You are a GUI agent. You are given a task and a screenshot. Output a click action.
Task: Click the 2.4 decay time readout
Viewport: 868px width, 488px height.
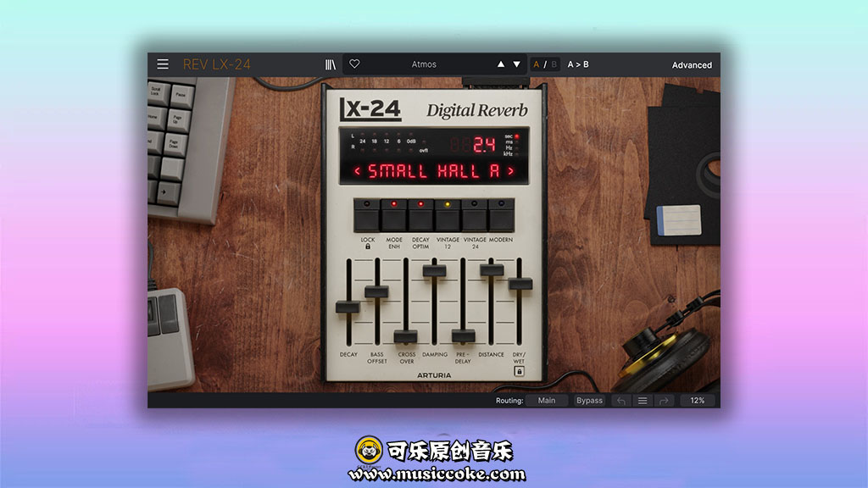point(484,145)
